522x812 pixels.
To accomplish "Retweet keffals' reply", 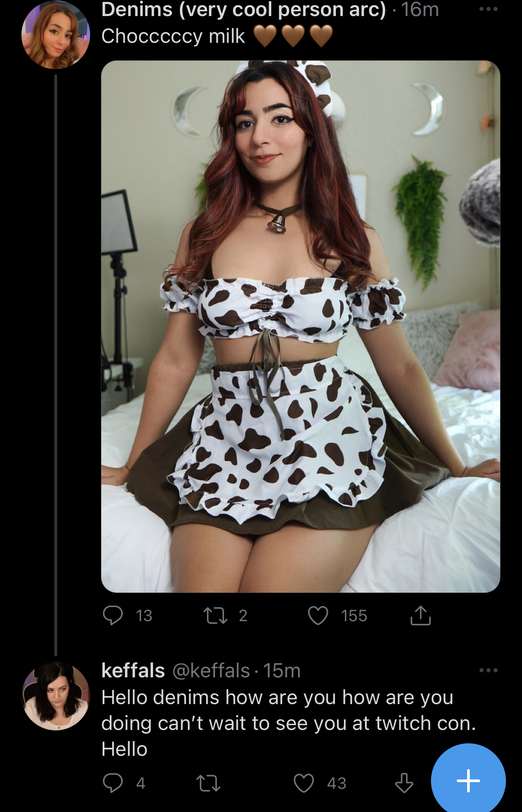I will coord(209,783).
